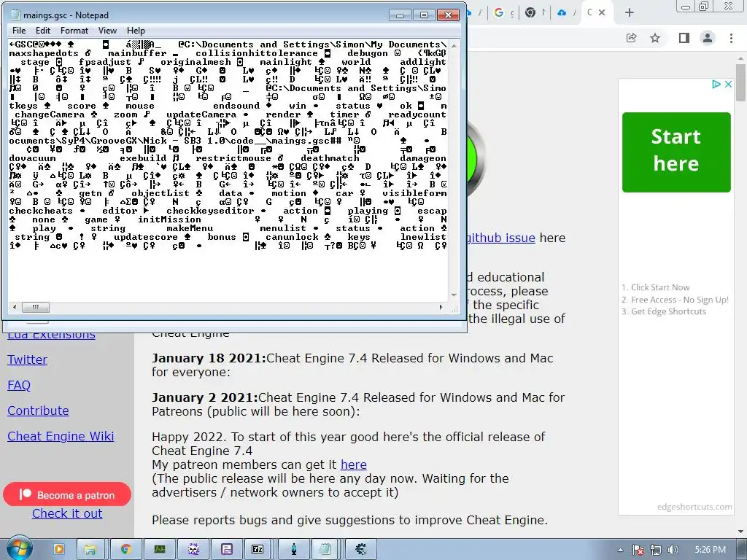Click Notepad vertical scroll up arrow
The height and width of the screenshot is (560, 747).
(x=454, y=46)
